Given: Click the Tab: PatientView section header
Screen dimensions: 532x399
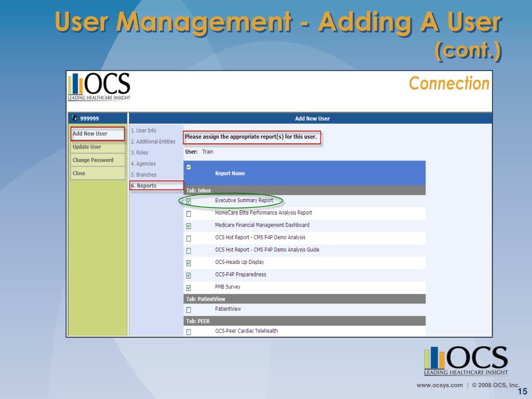Looking at the screenshot, I should (304, 299).
